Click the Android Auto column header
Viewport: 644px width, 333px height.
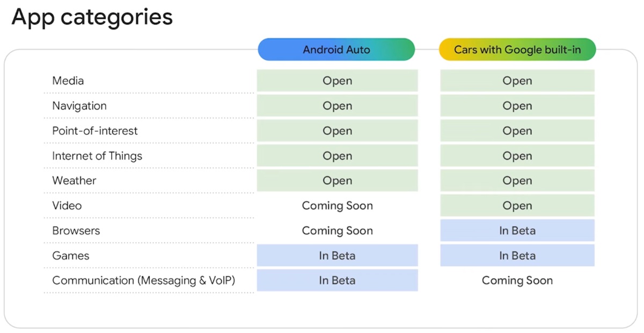(x=336, y=49)
